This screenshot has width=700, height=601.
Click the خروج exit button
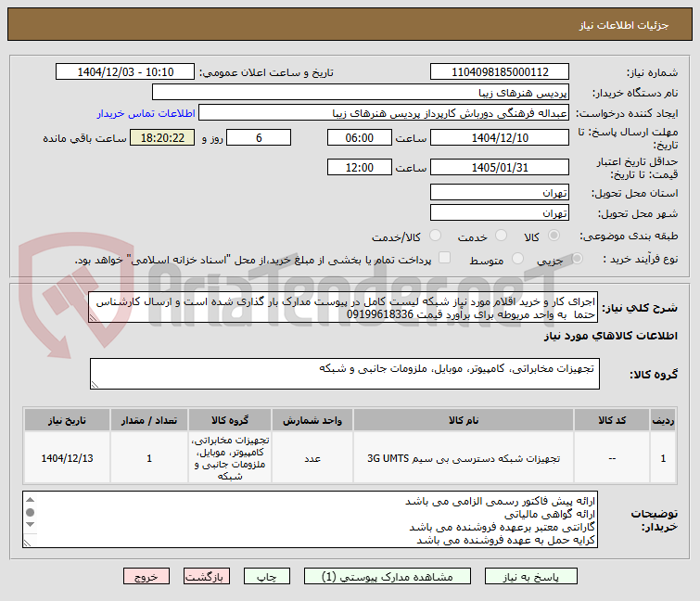point(146,577)
